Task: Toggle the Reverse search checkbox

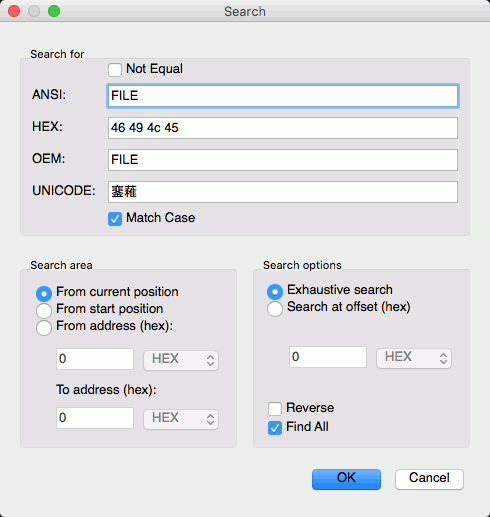Action: (x=275, y=409)
